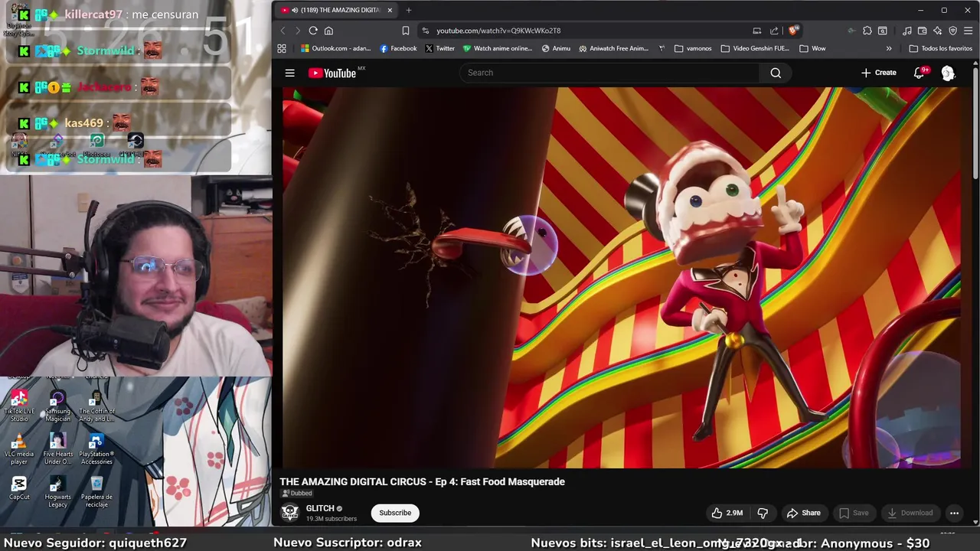Bookmark this page in the toolbar
The width and height of the screenshot is (980, 551).
click(406, 31)
